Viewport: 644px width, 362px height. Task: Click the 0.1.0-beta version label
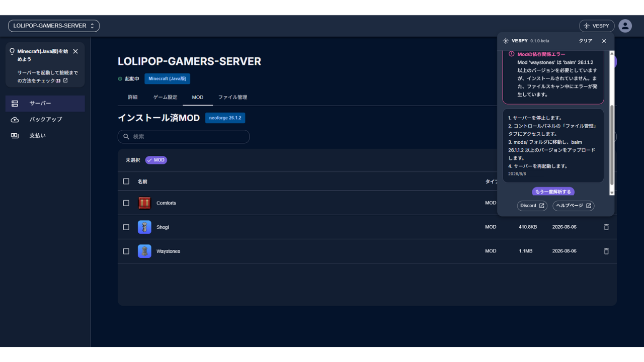click(x=540, y=41)
